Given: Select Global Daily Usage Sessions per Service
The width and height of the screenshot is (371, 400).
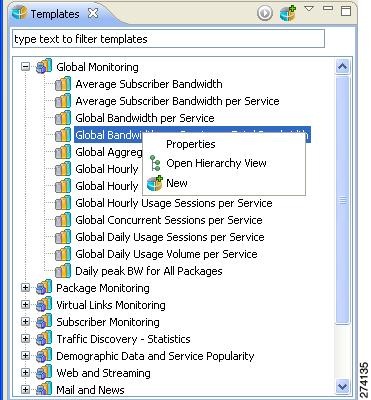Looking at the screenshot, I should (x=170, y=237).
